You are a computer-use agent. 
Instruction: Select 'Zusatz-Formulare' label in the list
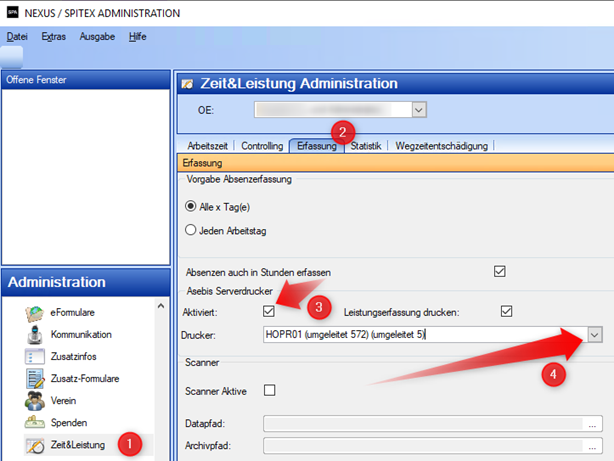pyautogui.click(x=85, y=378)
